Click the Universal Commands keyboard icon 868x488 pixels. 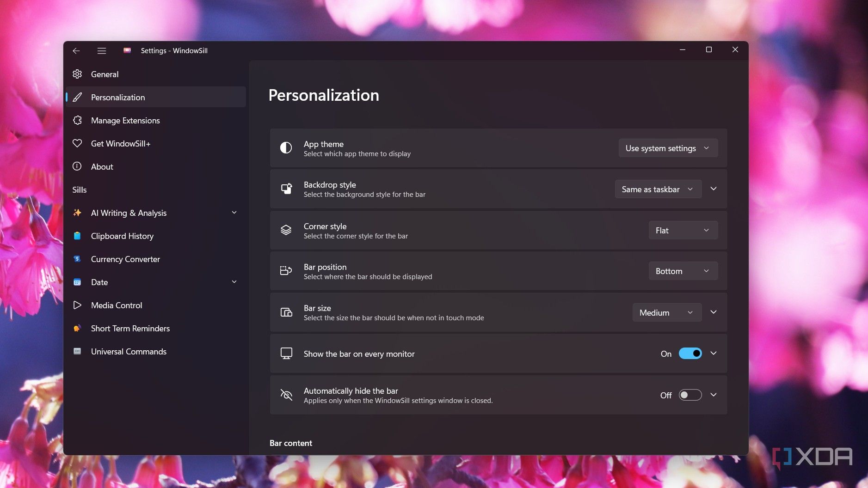click(x=77, y=351)
